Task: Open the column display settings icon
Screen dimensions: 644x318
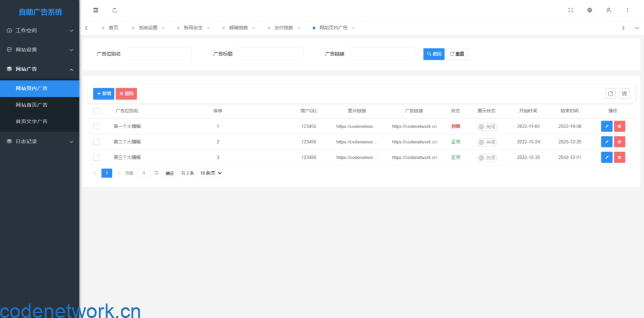Action: pos(624,94)
